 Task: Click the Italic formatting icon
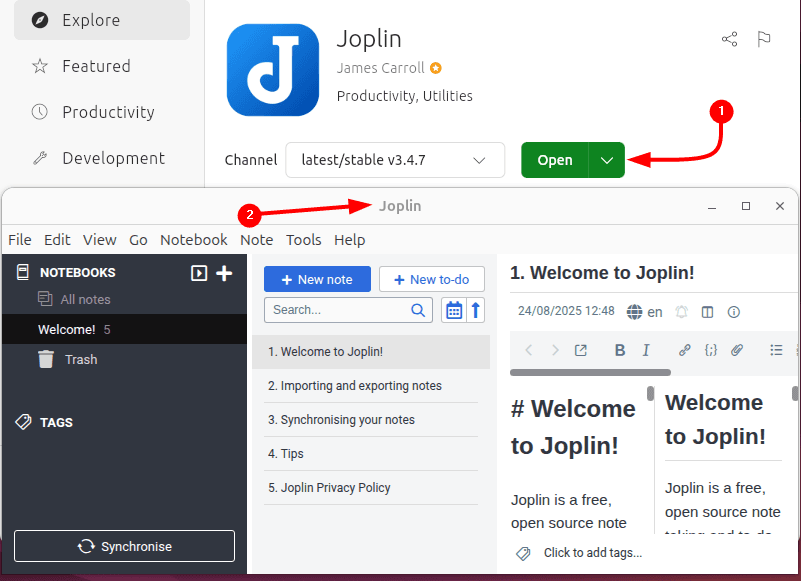pos(646,350)
